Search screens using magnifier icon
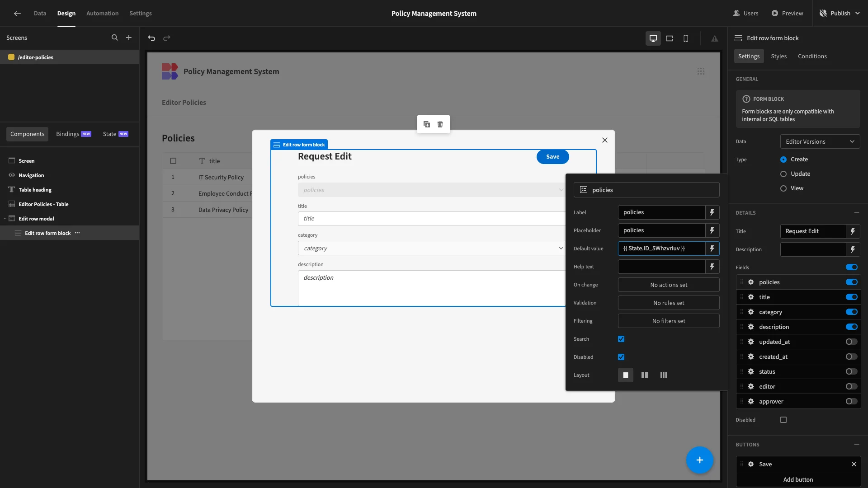 (115, 38)
